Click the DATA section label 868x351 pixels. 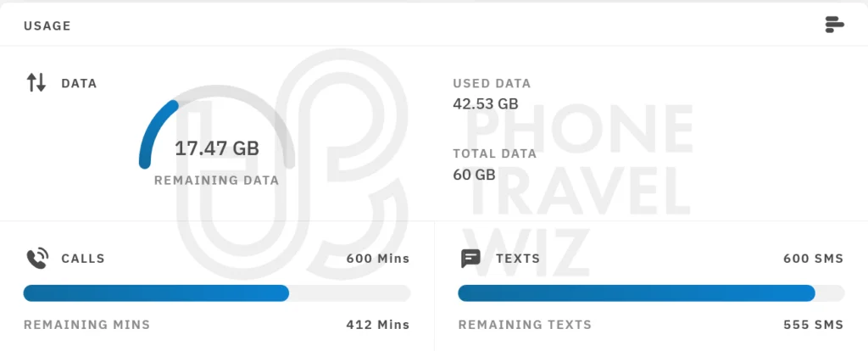(x=79, y=84)
